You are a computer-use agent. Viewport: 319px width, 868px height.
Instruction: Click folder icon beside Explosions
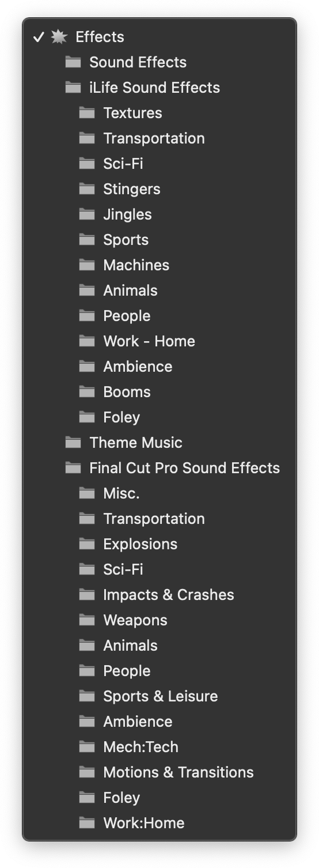coord(87,544)
